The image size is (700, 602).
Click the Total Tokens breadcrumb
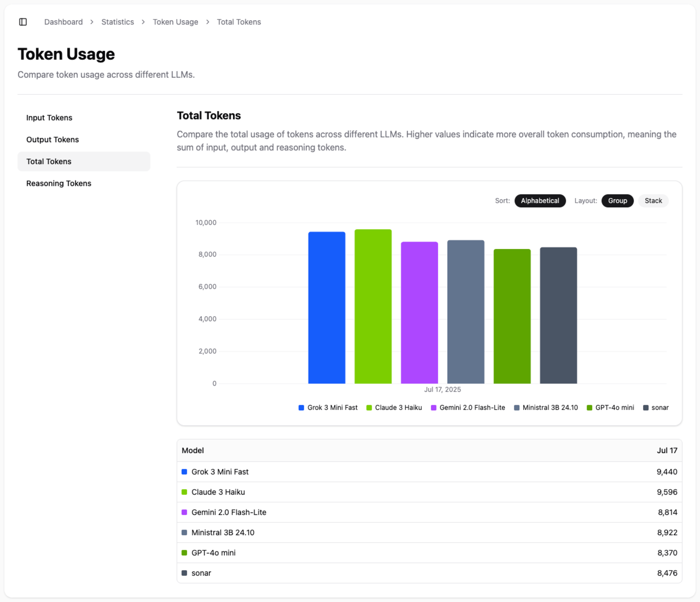click(x=239, y=22)
